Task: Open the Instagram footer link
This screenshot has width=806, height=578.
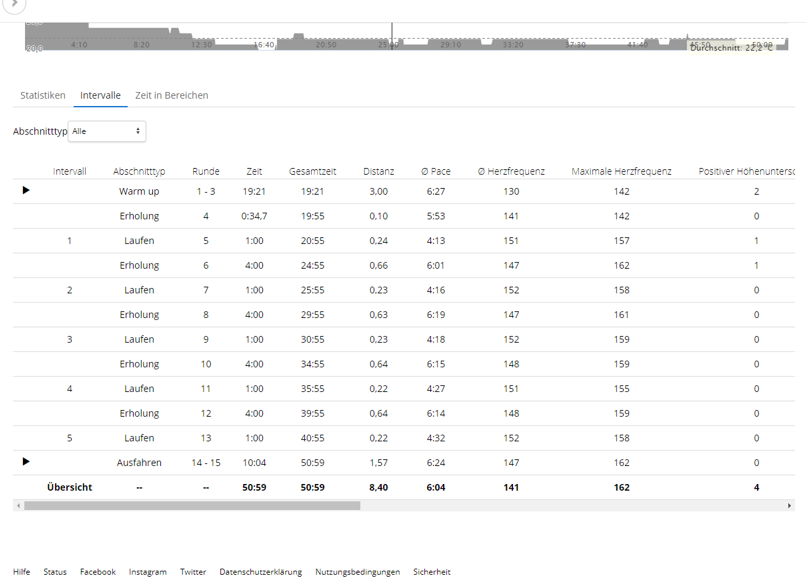Action: 148,572
